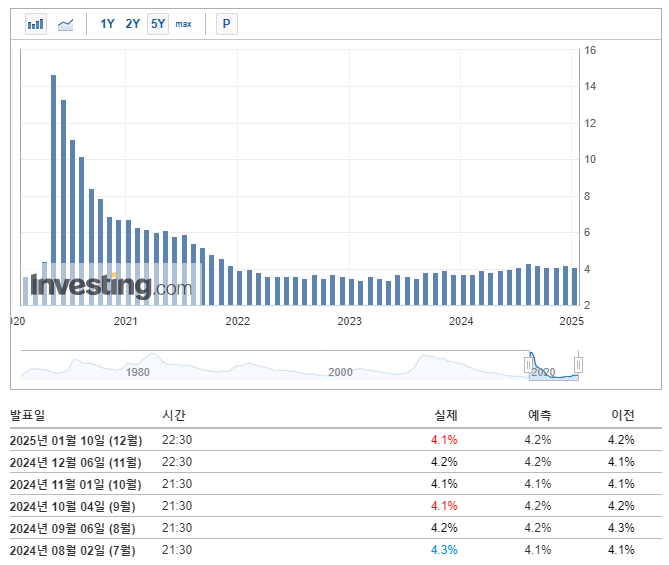
Task: Click the tallest bar near 14.6
Action: coord(53,190)
